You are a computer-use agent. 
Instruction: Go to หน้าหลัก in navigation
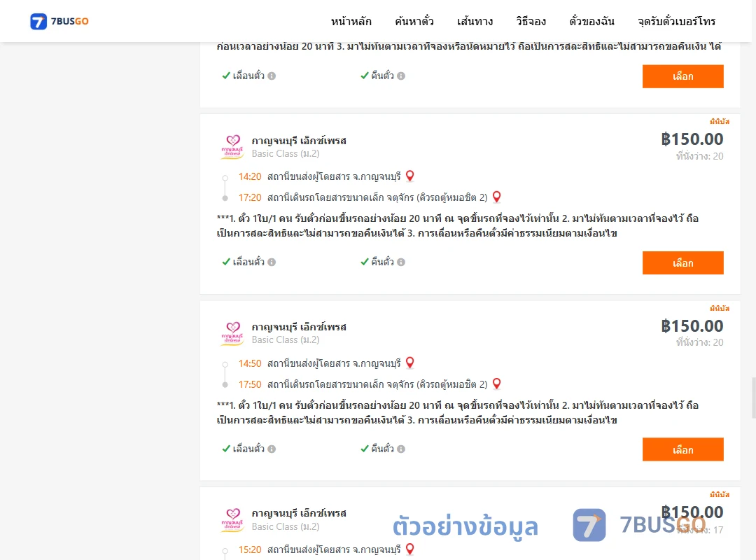(x=351, y=21)
